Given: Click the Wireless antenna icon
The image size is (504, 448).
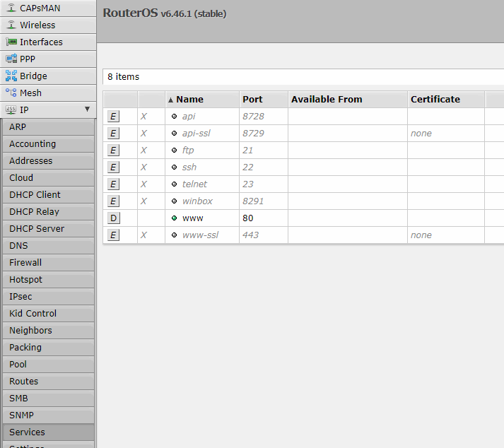Looking at the screenshot, I should 11,25.
